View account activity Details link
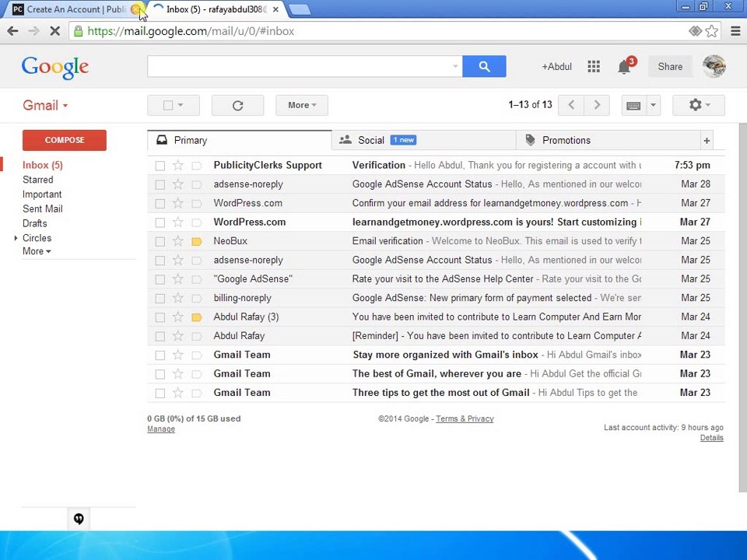The height and width of the screenshot is (560, 747). (712, 438)
